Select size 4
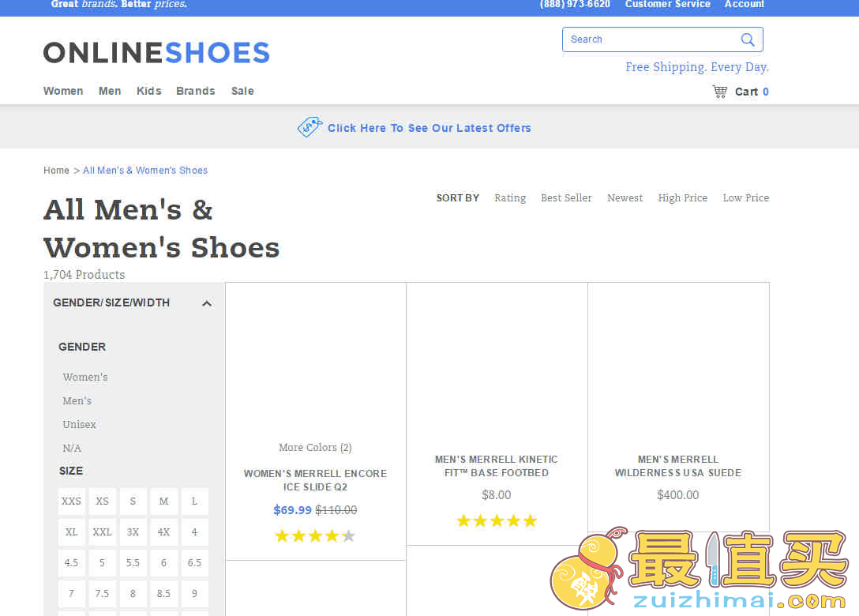Screen dimensions: 859x616 tap(194, 531)
